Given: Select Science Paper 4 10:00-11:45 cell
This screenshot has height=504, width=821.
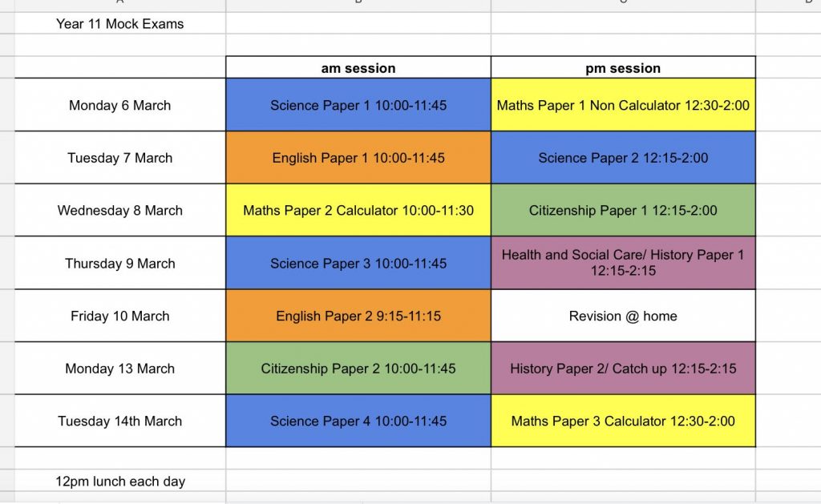Looking at the screenshot, I should coord(358,421).
